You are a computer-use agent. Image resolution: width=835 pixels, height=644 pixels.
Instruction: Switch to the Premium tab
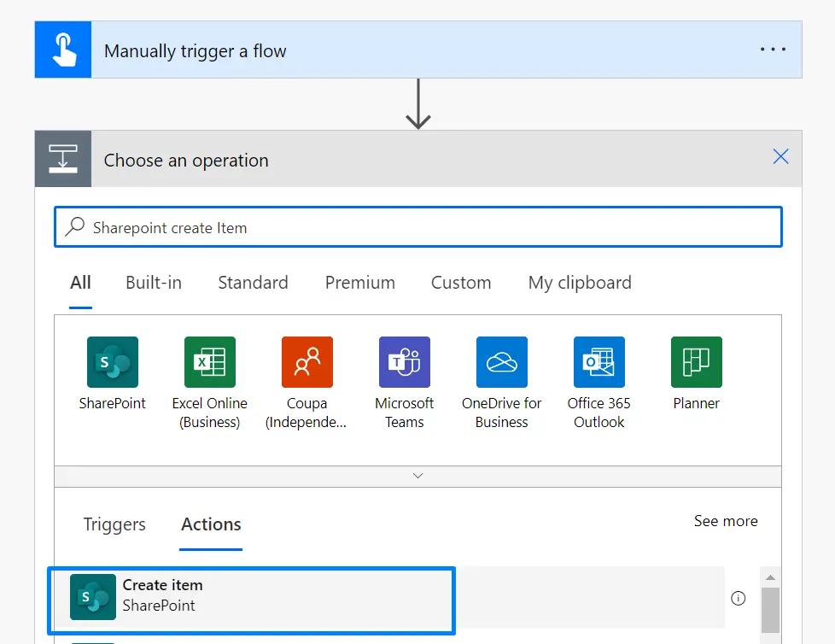[360, 283]
